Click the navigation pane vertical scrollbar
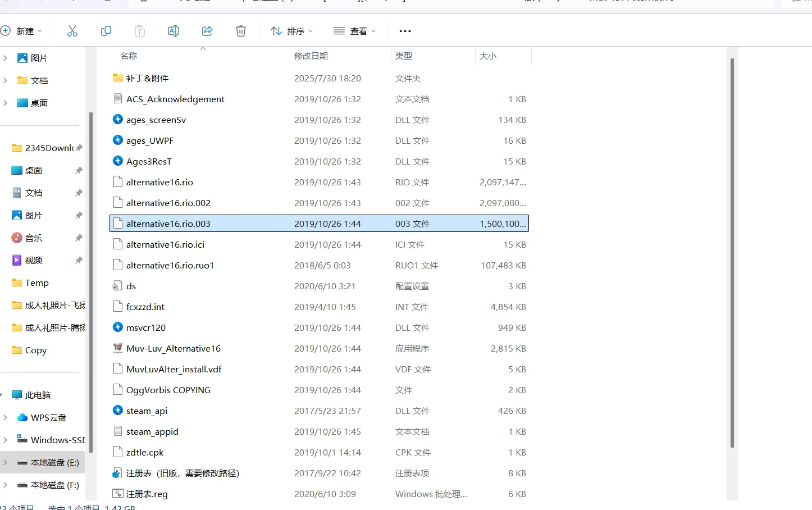The width and height of the screenshot is (812, 510). tap(91, 283)
